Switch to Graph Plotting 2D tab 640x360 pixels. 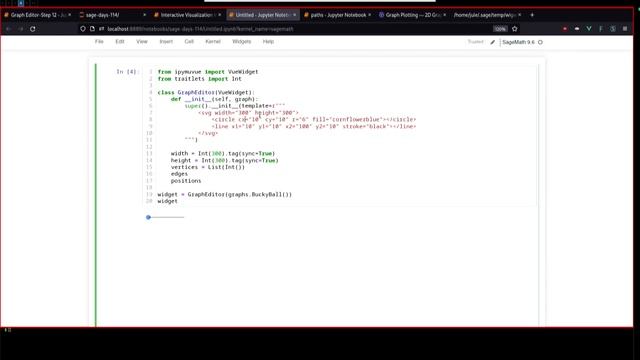[x=411, y=15]
